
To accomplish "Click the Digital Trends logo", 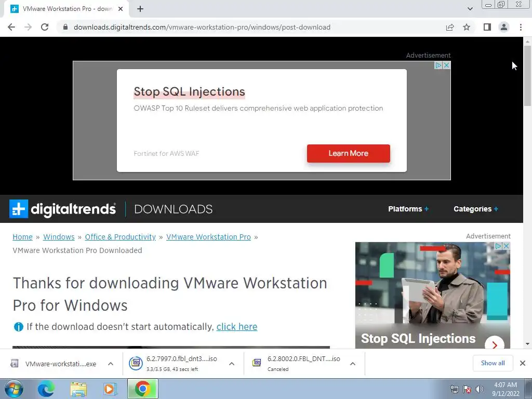I will click(x=62, y=209).
